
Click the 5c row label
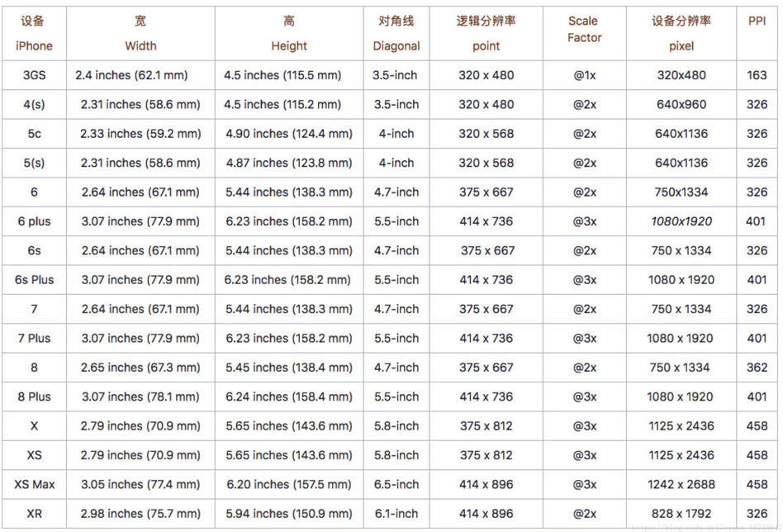click(x=34, y=134)
